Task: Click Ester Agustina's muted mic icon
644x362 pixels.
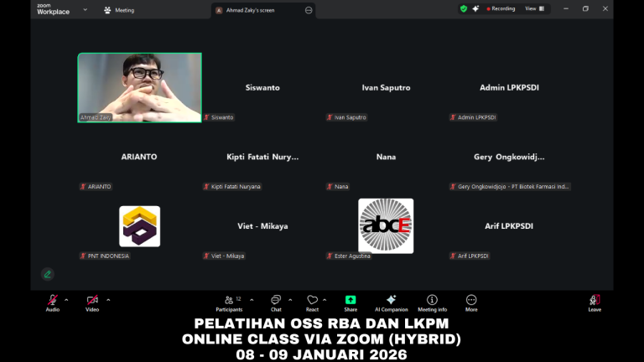Action: click(330, 256)
